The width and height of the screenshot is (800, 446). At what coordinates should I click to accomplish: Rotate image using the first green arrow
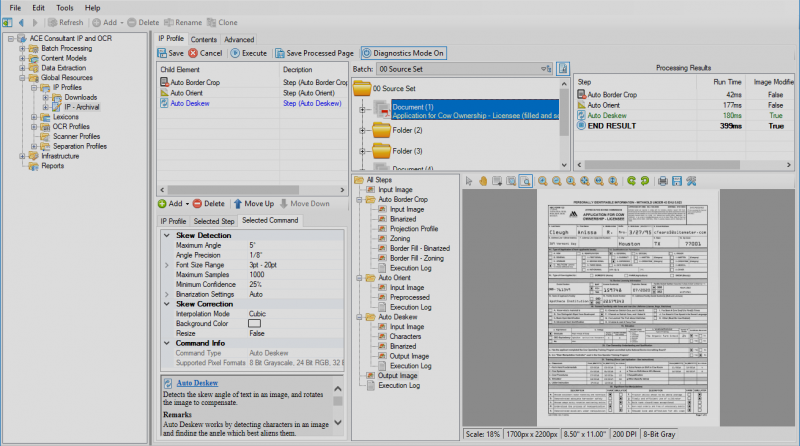631,180
